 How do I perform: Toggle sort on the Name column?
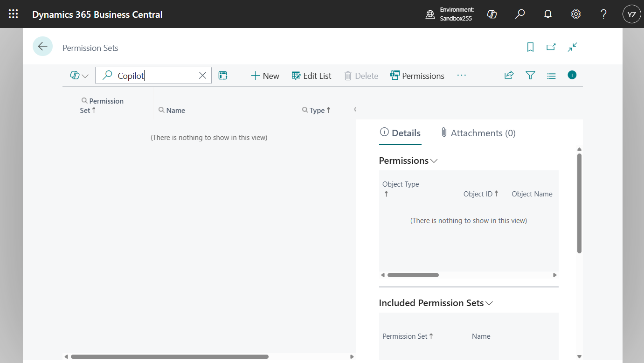(x=172, y=110)
